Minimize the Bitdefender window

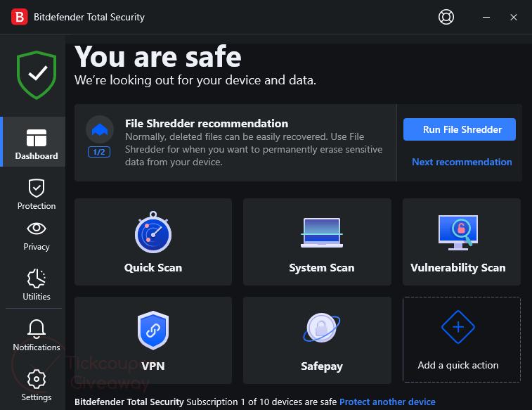click(486, 17)
